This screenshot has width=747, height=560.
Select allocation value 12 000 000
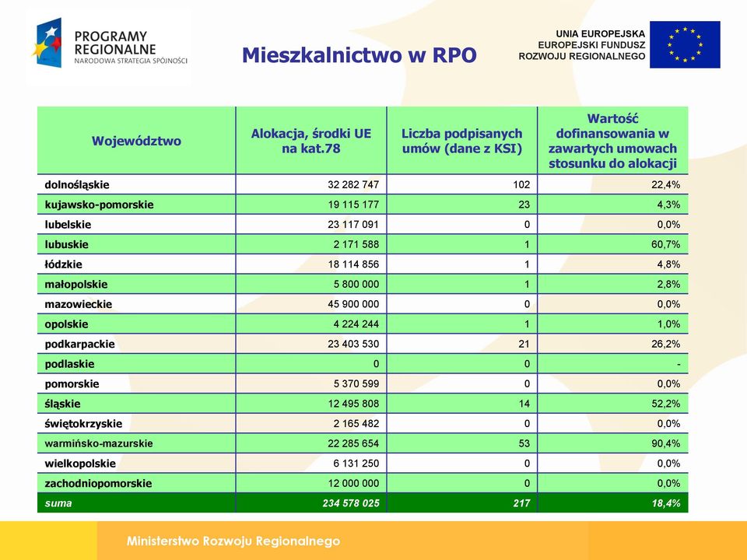(x=353, y=484)
